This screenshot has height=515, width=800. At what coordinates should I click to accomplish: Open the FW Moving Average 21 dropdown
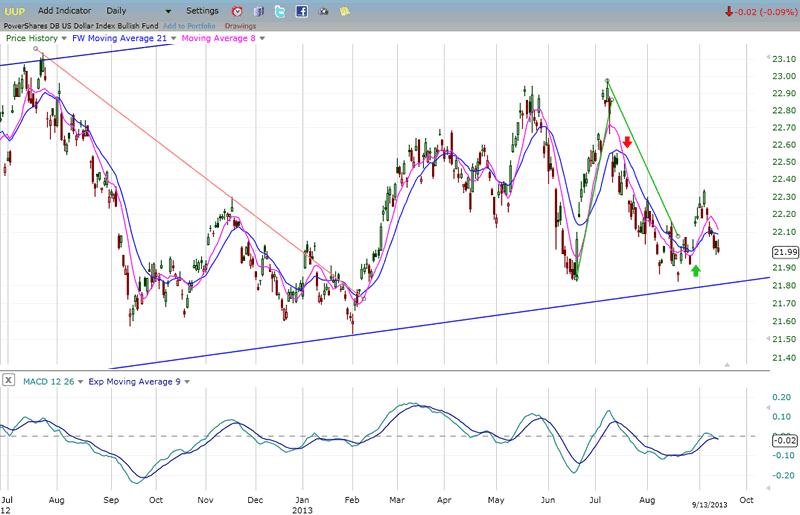click(175, 38)
